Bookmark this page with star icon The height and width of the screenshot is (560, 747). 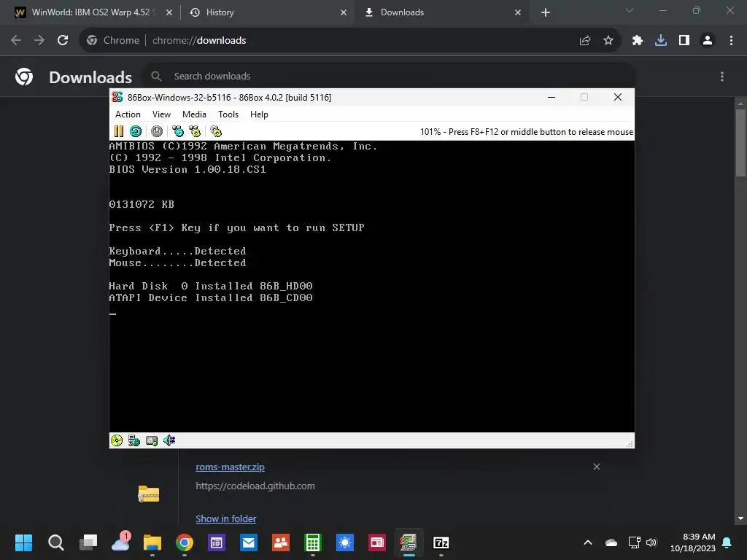[608, 41]
